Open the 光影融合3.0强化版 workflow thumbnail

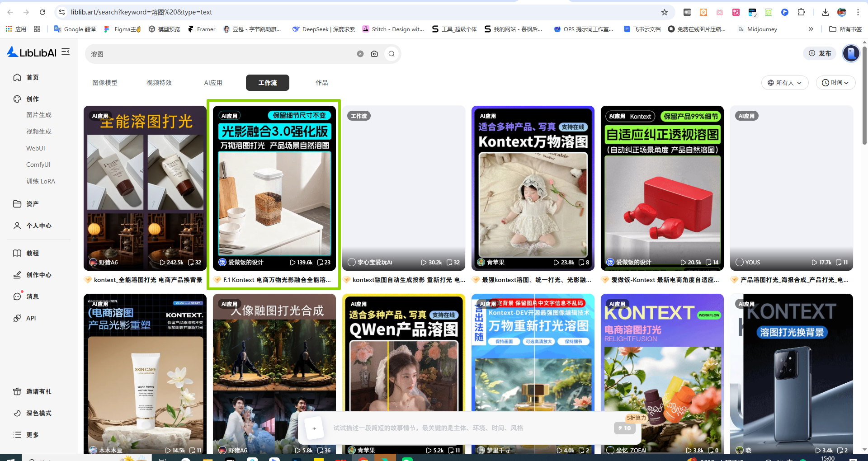point(274,188)
